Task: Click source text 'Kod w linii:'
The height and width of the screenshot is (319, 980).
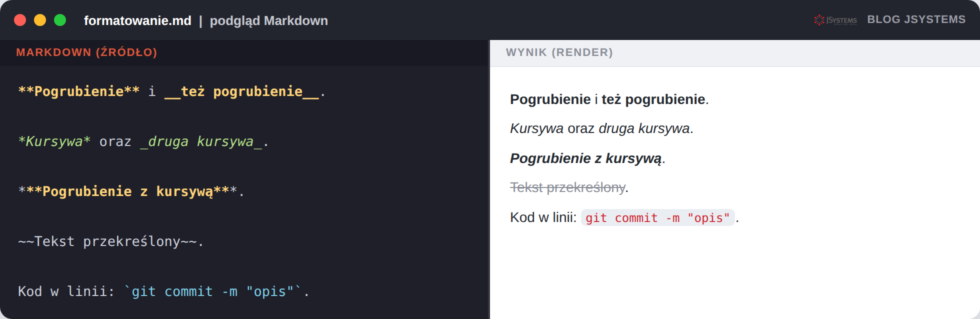Action: coord(66,291)
